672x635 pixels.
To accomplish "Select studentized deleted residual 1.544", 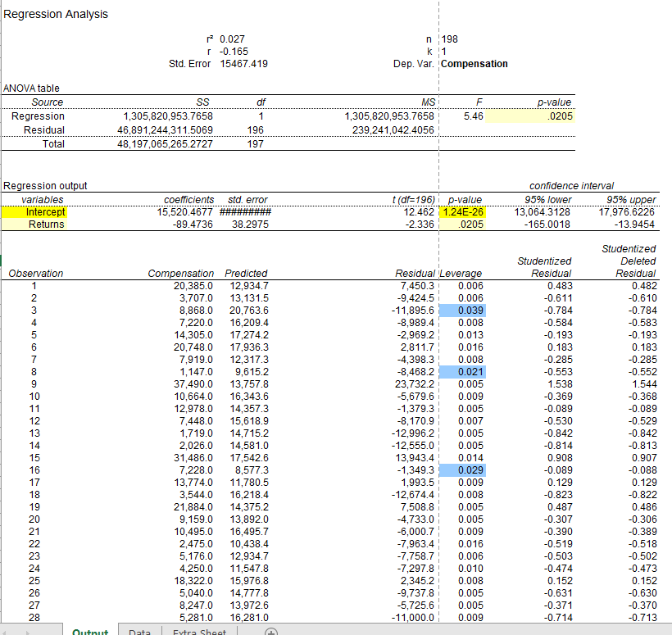I will [x=644, y=384].
